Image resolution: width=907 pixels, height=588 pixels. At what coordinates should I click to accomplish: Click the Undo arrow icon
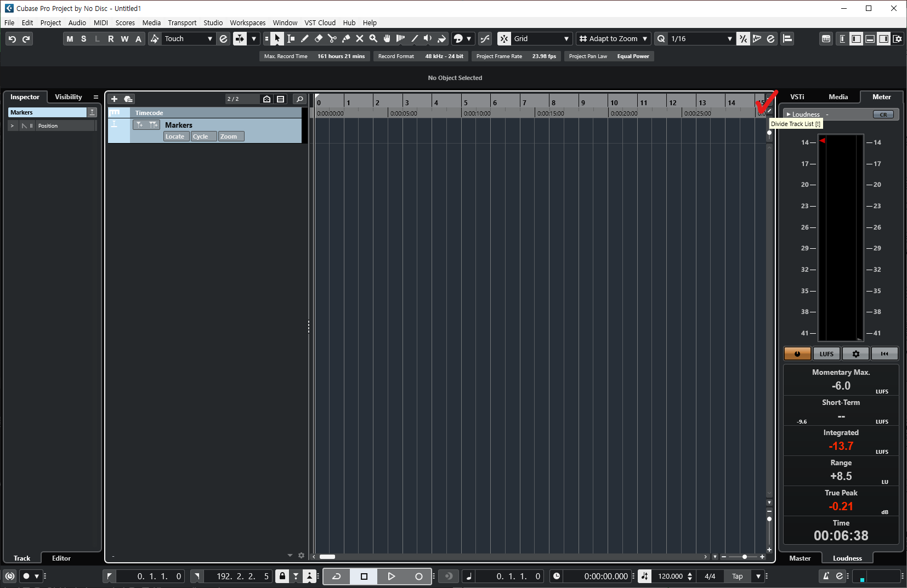click(x=12, y=39)
